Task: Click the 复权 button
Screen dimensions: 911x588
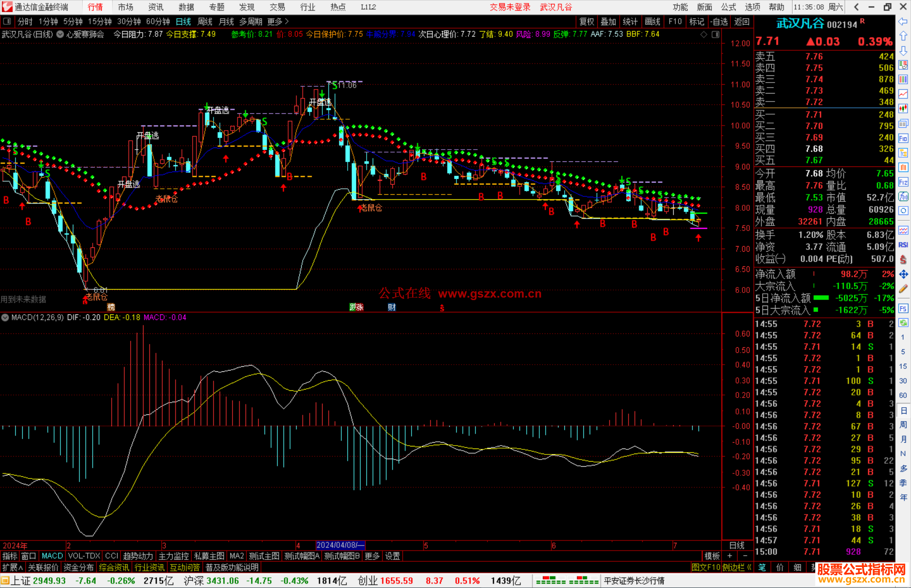Action: 587,21
